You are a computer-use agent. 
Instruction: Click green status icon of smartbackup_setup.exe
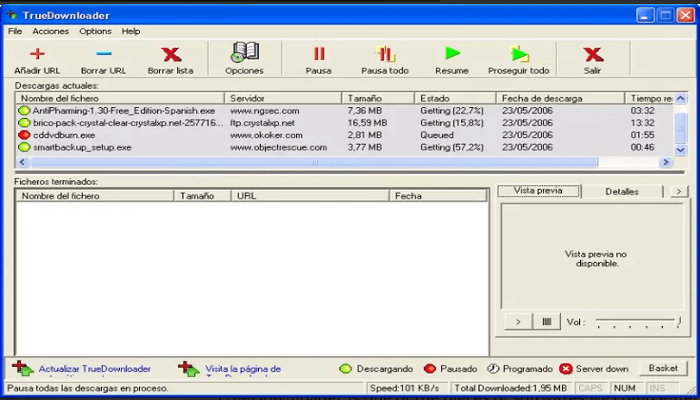tap(24, 147)
